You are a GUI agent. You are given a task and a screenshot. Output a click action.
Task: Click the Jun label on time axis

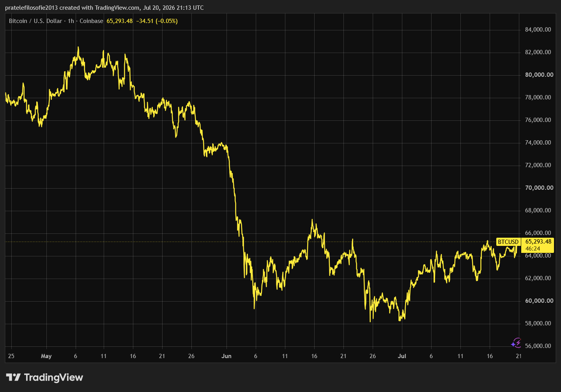227,356
